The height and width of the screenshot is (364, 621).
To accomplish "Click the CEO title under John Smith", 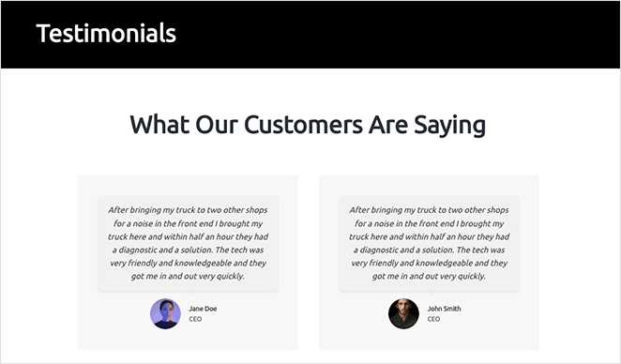I will (x=433, y=319).
